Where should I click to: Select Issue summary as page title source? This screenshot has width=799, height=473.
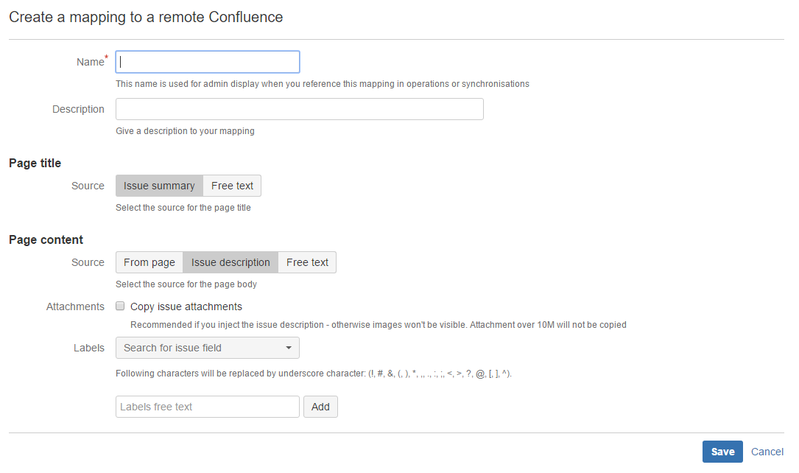pyautogui.click(x=159, y=186)
